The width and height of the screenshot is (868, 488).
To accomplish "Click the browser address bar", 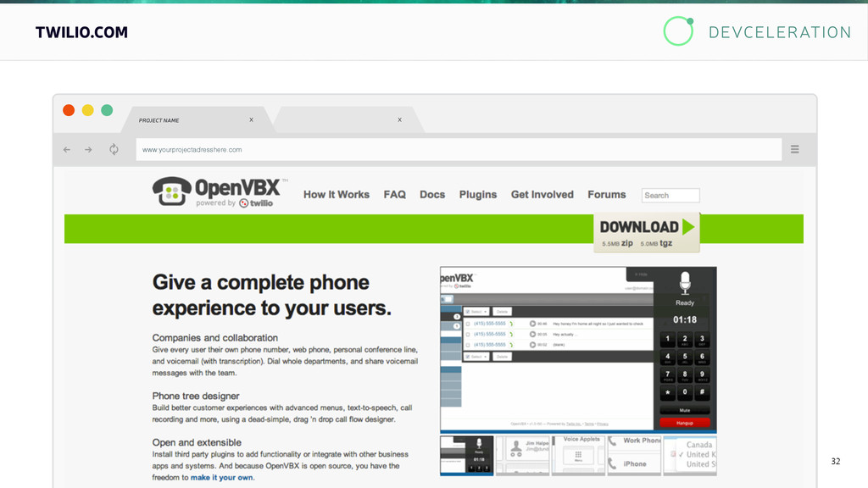I will (x=459, y=149).
